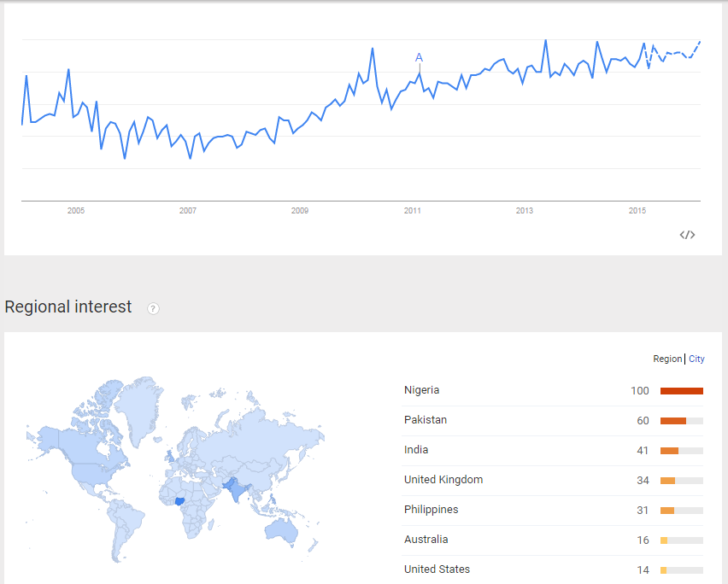The image size is (728, 584).
Task: Click India on the world map
Action: [238, 490]
